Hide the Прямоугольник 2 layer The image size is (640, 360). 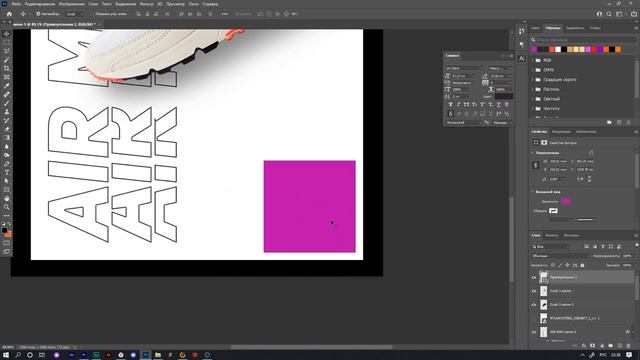534,278
